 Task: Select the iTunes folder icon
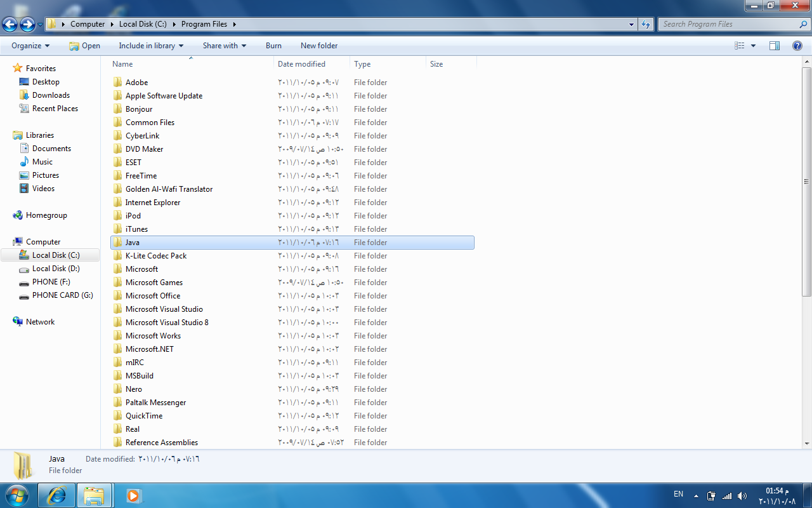[x=117, y=229]
